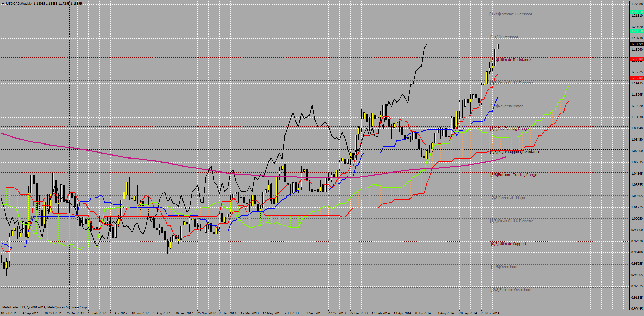Pick the 5 Aug 2012 date label
644x316 pixels.
pyautogui.click(x=161, y=313)
